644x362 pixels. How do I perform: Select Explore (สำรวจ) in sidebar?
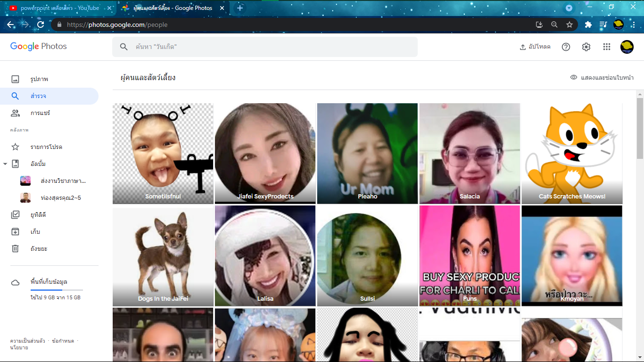pyautogui.click(x=49, y=96)
